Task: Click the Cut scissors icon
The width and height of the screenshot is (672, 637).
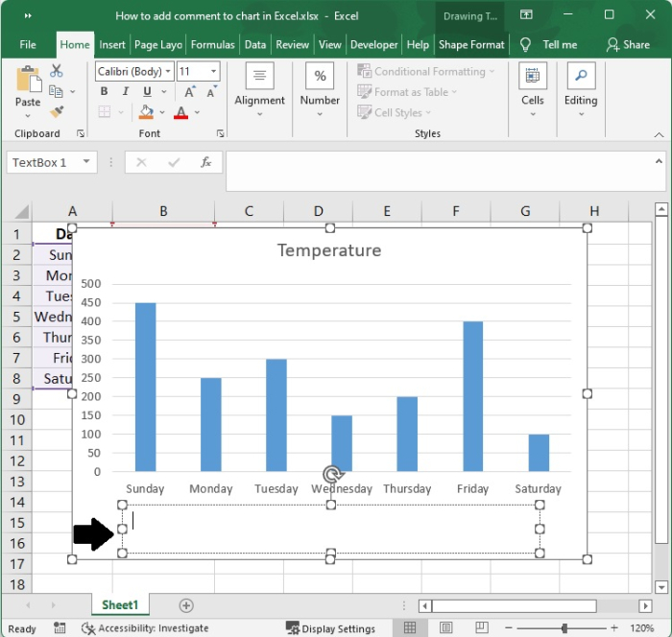Action: (x=56, y=71)
